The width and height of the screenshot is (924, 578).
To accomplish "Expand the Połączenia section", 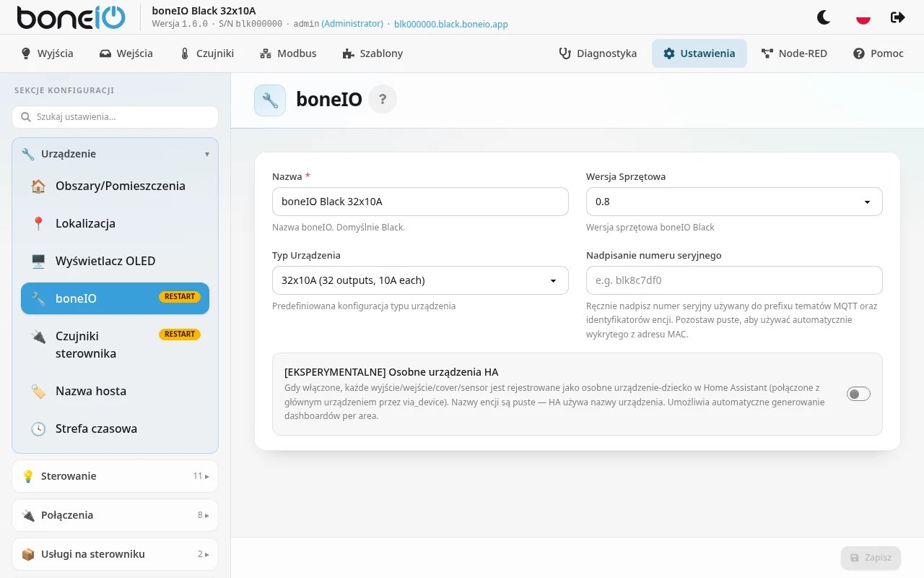I will pos(115,515).
